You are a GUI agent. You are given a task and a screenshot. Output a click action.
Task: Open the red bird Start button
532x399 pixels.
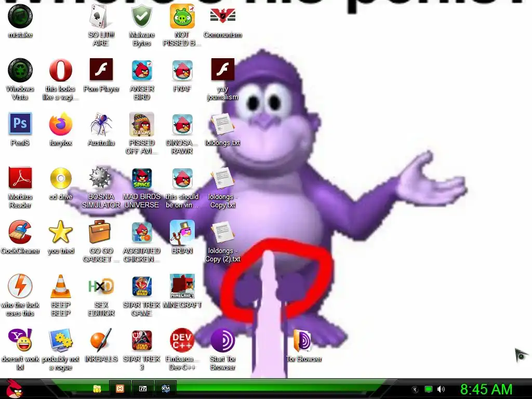coord(14,389)
